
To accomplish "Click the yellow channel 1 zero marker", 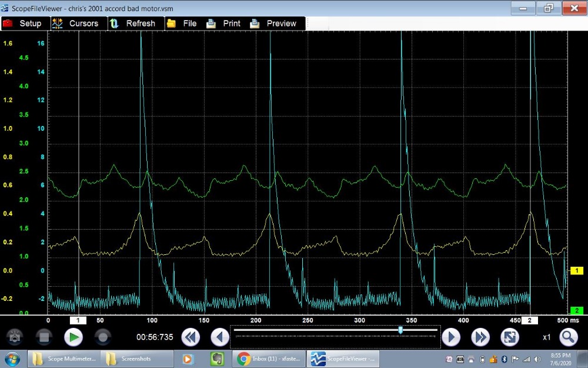I will coord(576,270).
